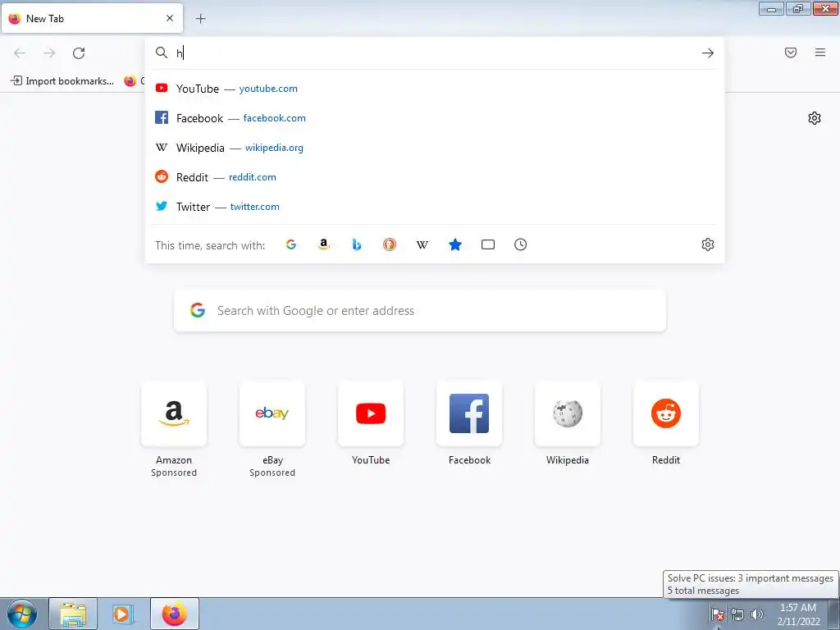Search this time with Wikipedia
Screen dimensions: 840x630
coord(422,244)
